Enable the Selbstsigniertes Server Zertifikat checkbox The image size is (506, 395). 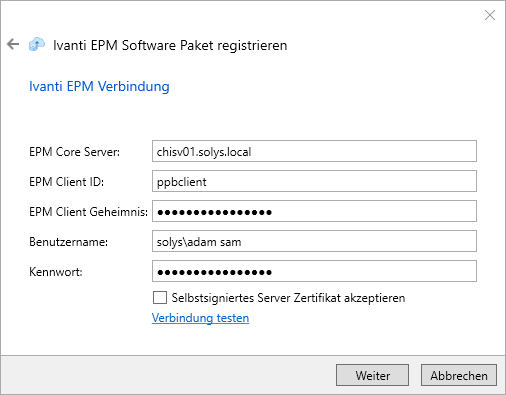coord(160,298)
